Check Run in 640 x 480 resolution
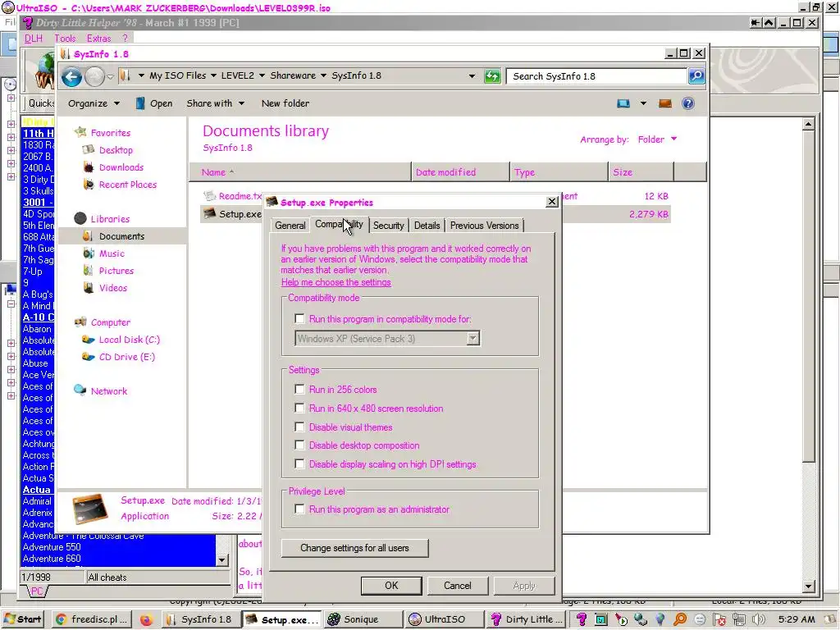The image size is (840, 630). coord(299,409)
